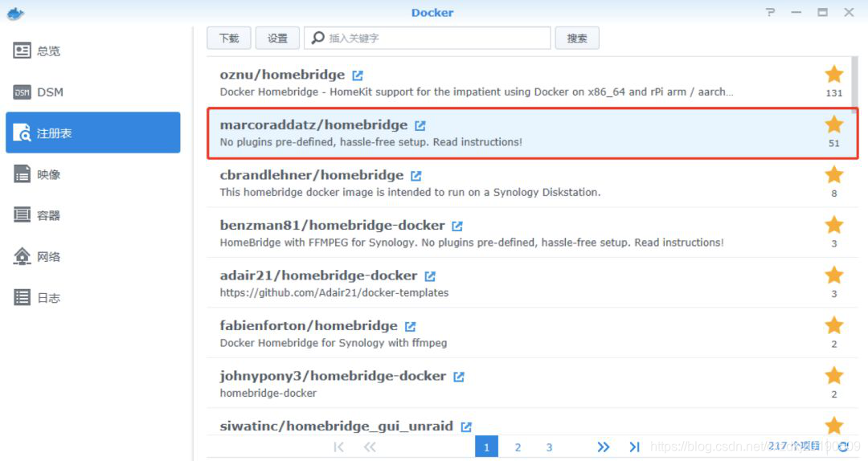Open external link for fabienforton/homebridge
The image size is (868, 461).
click(x=410, y=327)
